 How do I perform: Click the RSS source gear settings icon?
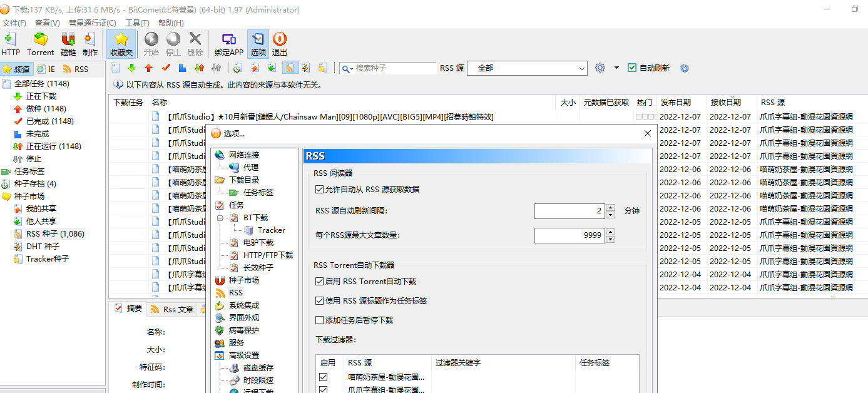point(600,68)
